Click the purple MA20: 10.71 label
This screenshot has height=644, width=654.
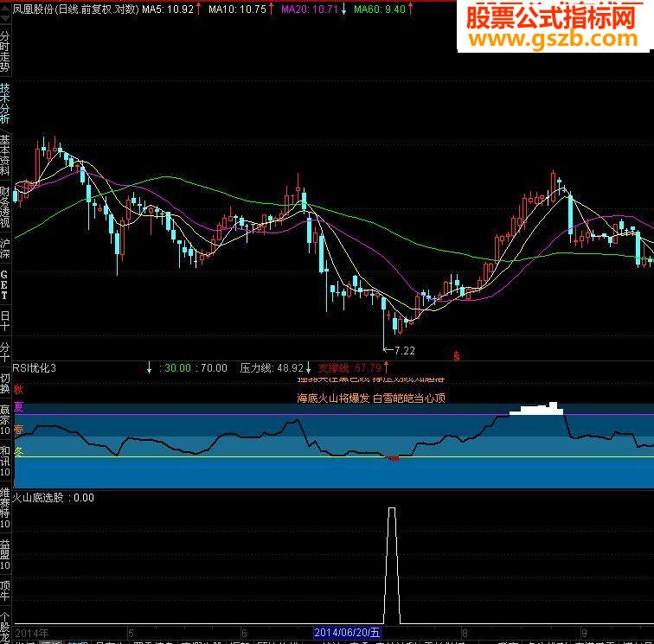(x=310, y=9)
